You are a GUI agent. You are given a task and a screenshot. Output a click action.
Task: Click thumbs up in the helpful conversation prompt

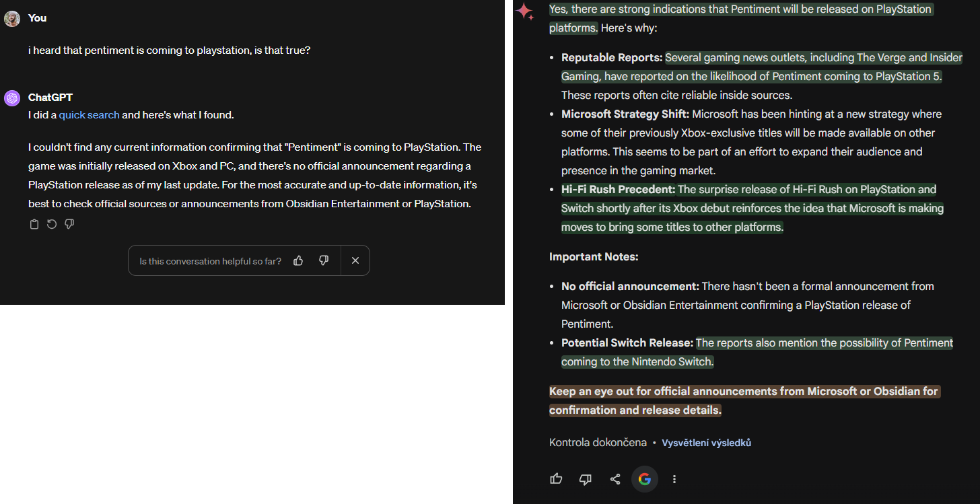click(298, 260)
